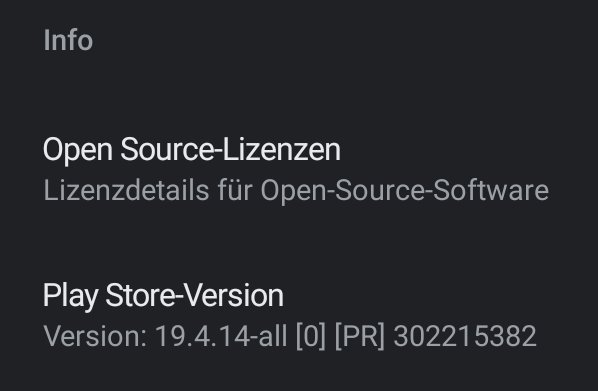Open the Open Source-Lizenzen entry
Screen dimensions: 598x391
tap(299, 169)
